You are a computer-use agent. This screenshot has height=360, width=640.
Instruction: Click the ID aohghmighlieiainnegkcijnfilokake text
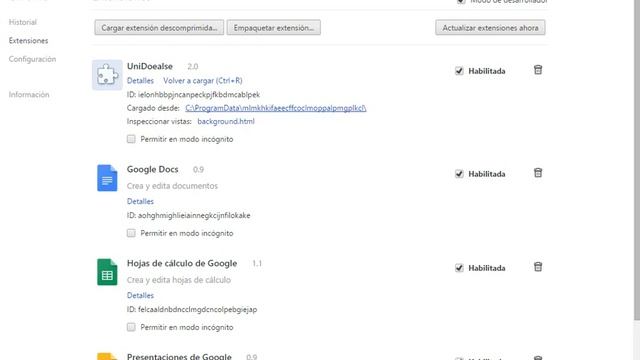[x=189, y=216]
